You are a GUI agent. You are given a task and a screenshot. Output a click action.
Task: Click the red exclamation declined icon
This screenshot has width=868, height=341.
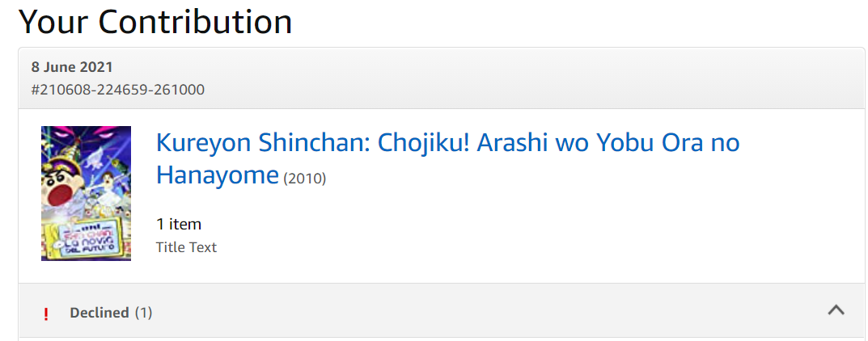[x=46, y=314]
